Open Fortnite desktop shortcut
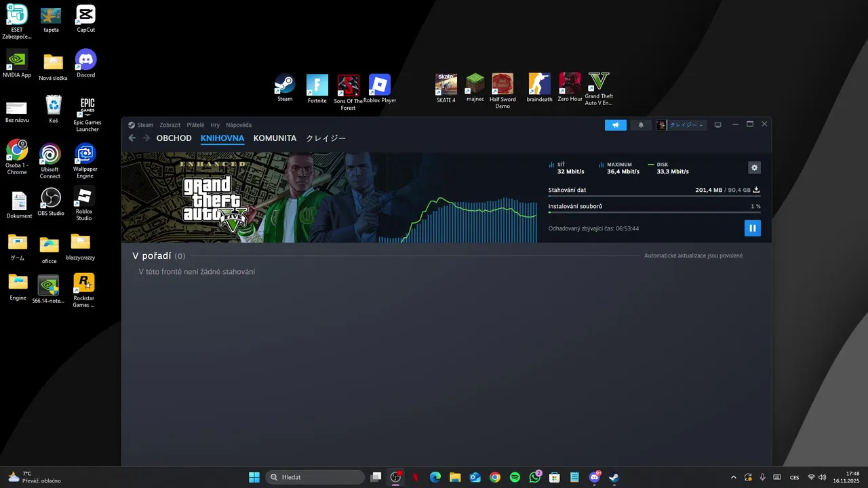 click(x=317, y=89)
